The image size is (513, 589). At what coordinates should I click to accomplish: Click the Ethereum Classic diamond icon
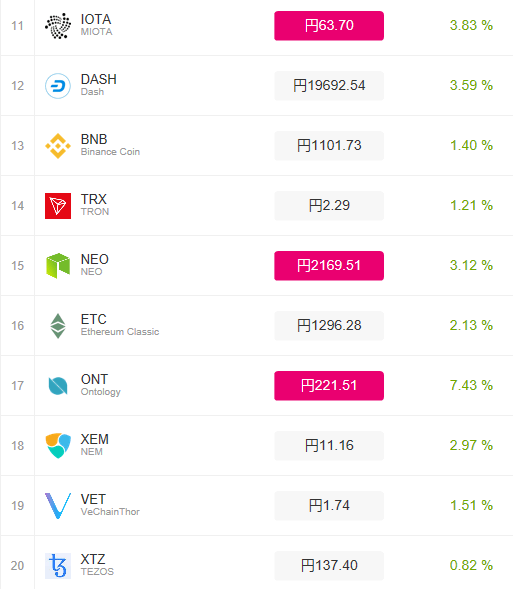click(58, 326)
